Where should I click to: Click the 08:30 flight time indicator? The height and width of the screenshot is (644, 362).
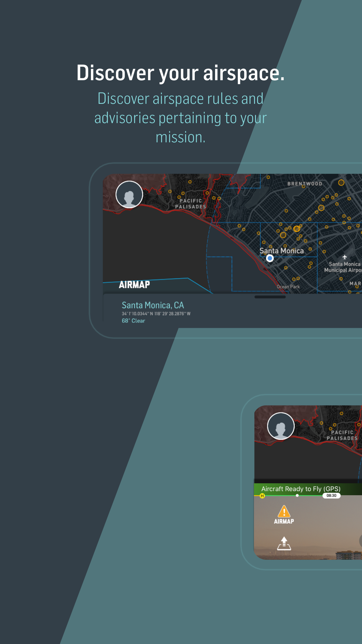click(331, 496)
